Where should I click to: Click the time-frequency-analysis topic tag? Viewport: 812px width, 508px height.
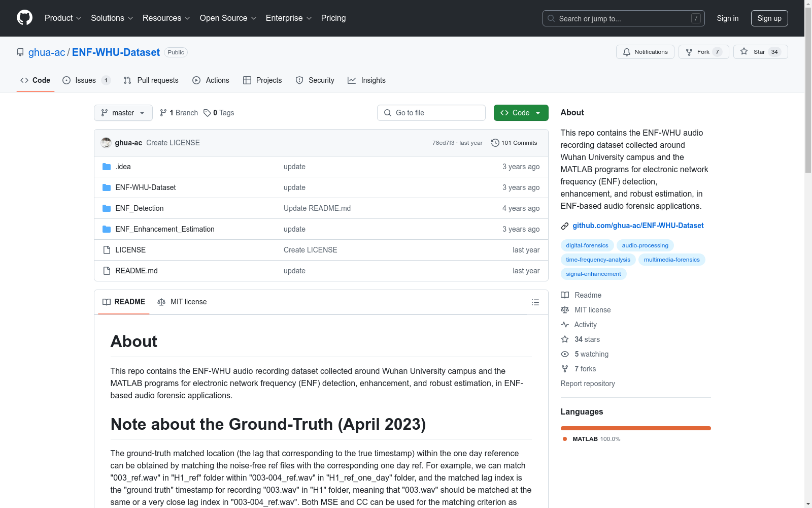pos(598,260)
